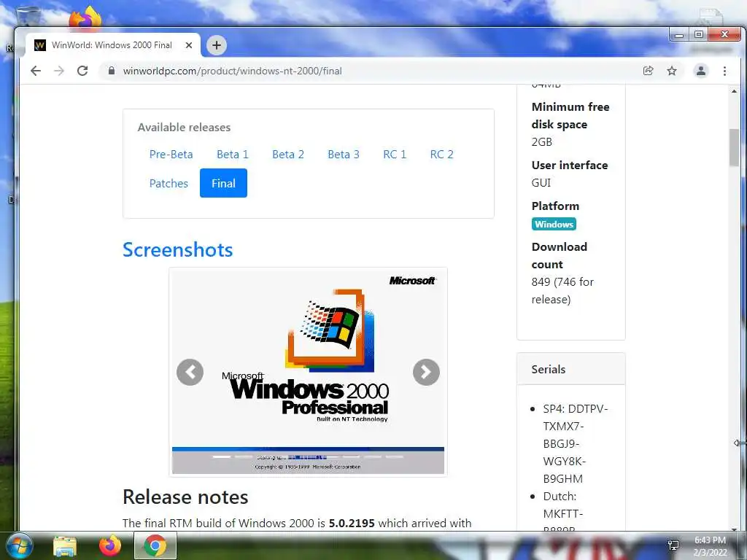Share this page using share icon
This screenshot has width=747, height=560.
(648, 71)
